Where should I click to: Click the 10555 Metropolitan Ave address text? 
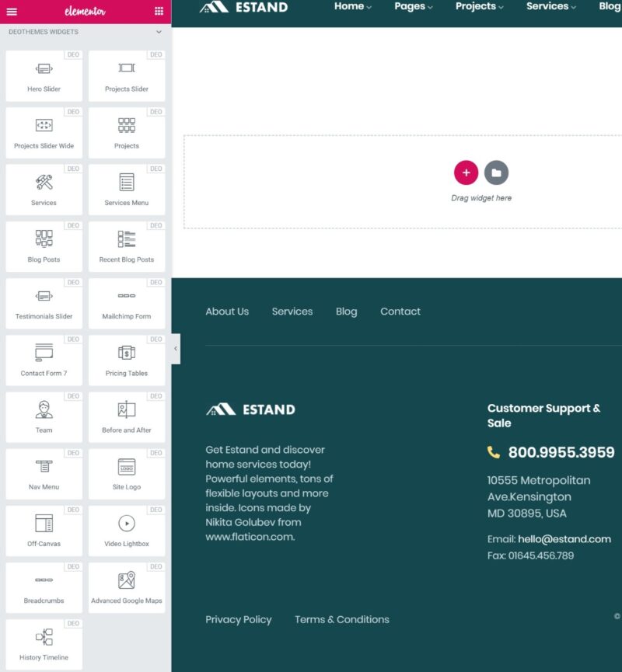[539, 496]
